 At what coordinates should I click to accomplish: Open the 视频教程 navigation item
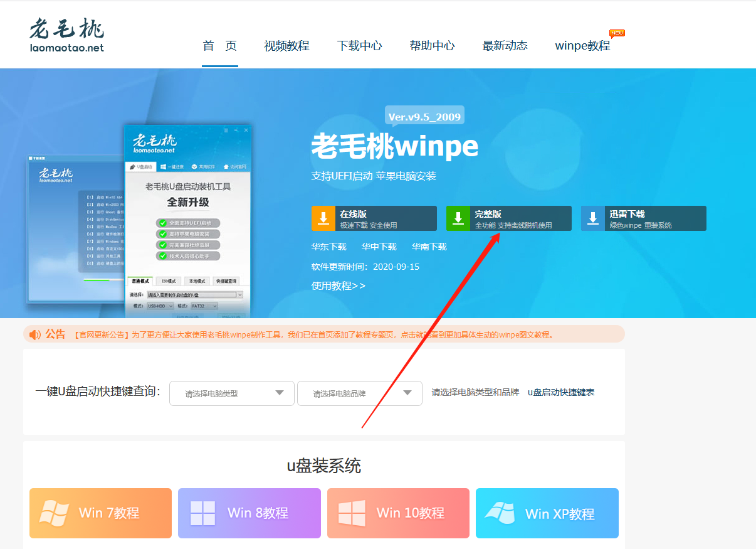coord(286,46)
